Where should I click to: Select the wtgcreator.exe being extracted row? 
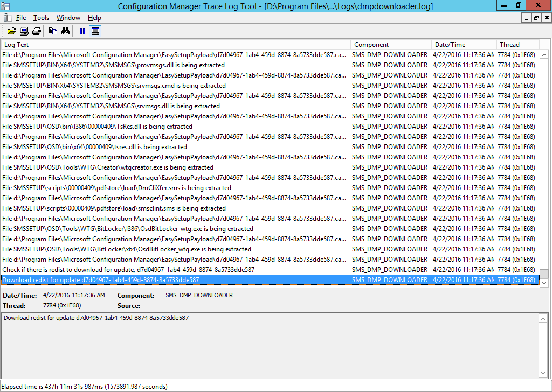[271, 167]
